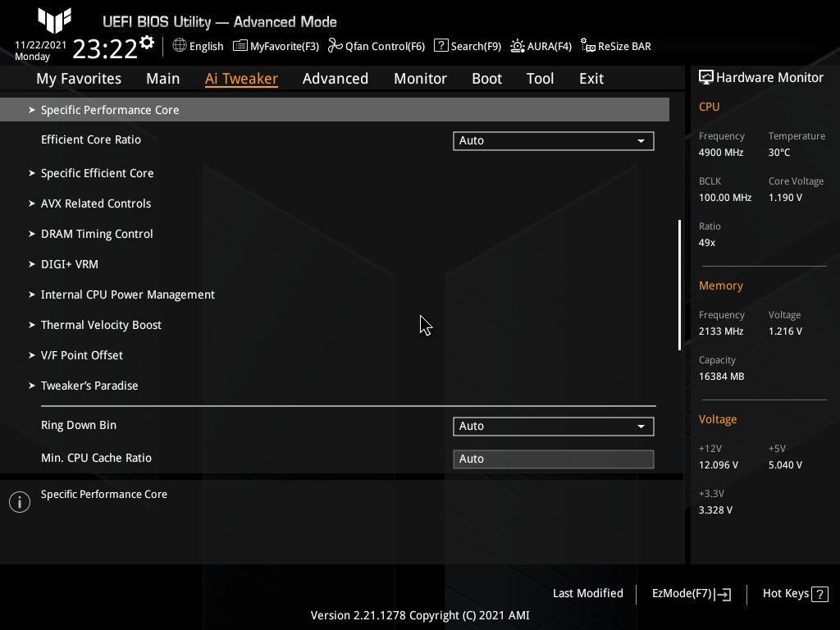Click the Qfan Control fan icon
The width and height of the screenshot is (840, 630).
[x=336, y=46]
